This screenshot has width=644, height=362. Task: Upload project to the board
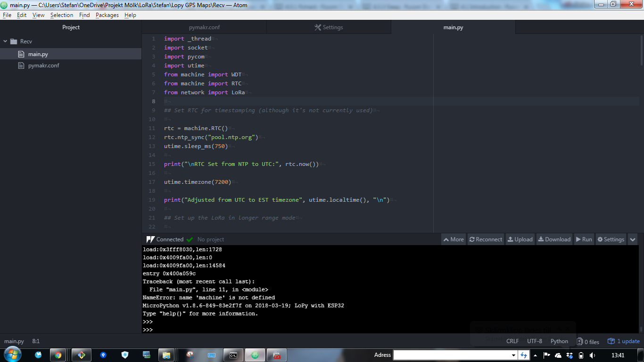click(x=520, y=239)
